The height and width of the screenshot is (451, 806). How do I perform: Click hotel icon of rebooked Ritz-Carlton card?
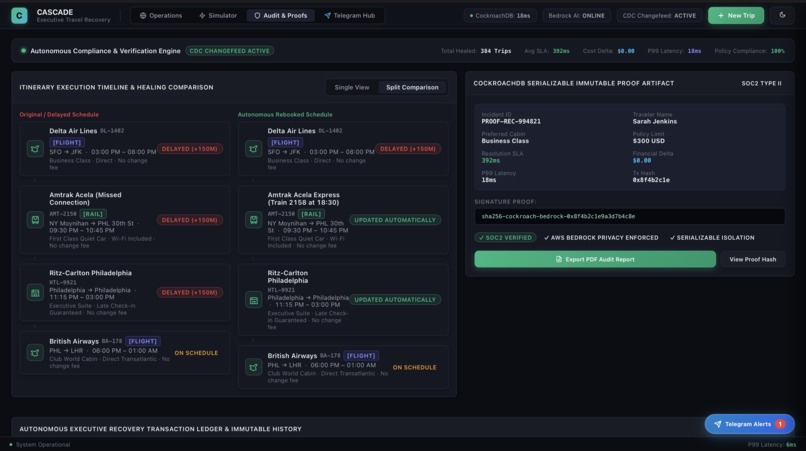(253, 300)
